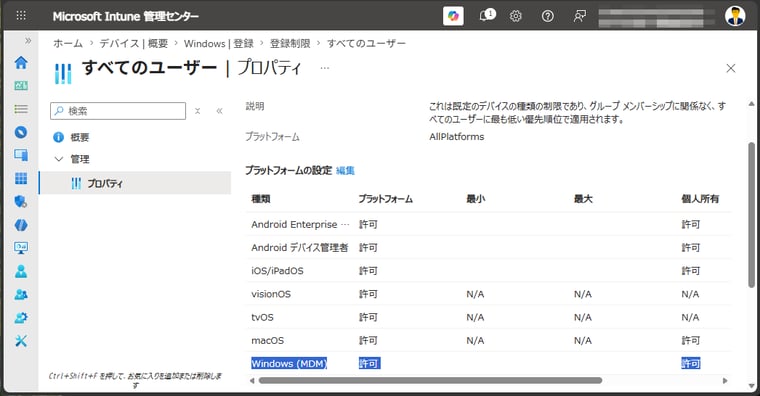
Task: Click the Windows (MDM) cell
Action: tap(289, 364)
